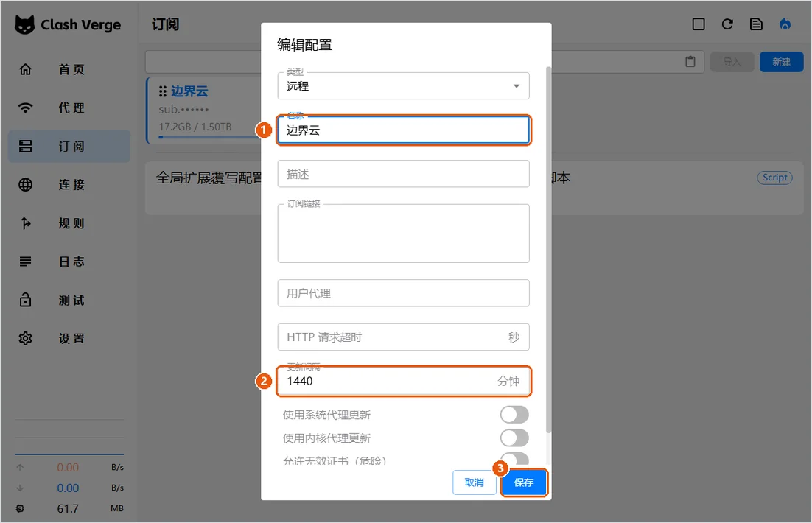Image resolution: width=812 pixels, height=523 pixels.
Task: Click the Script tag
Action: (x=774, y=178)
